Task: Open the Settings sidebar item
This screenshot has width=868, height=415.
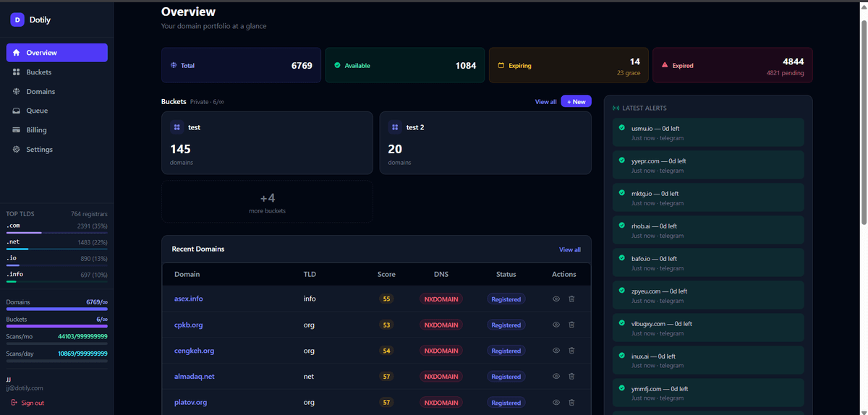Action: point(57,150)
